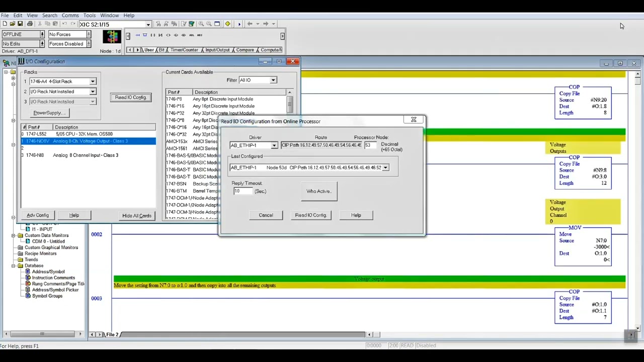
Task: Click the PowerSupply button
Action: pos(49,113)
